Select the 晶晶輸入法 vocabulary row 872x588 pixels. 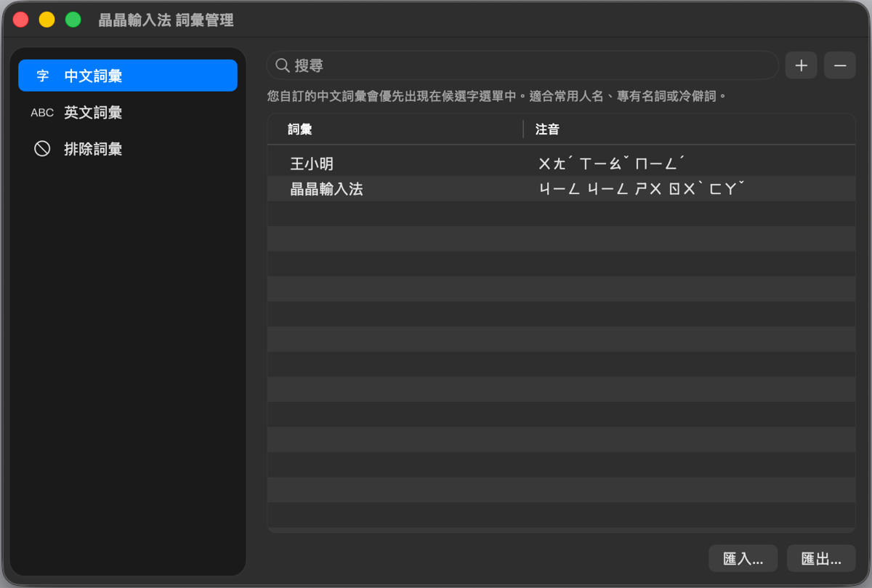(562, 189)
